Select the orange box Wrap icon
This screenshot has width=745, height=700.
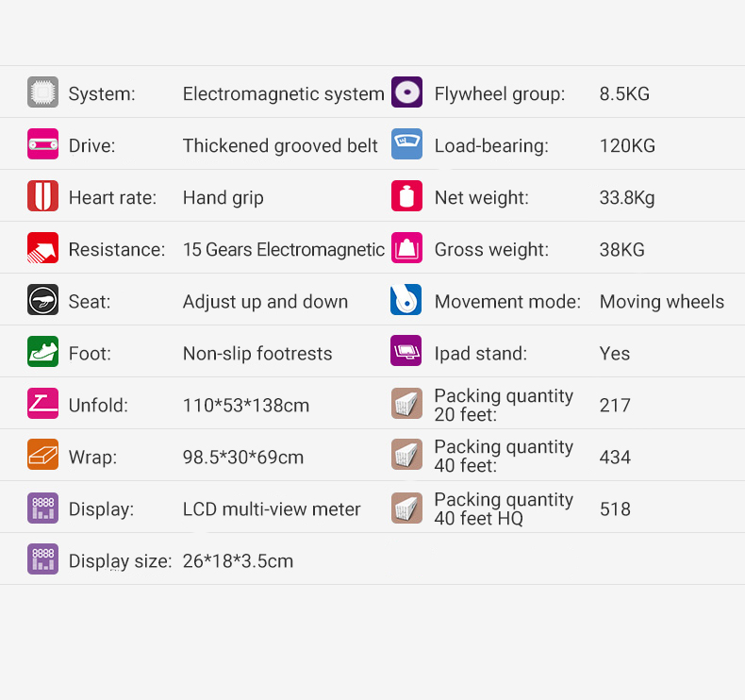click(x=42, y=455)
